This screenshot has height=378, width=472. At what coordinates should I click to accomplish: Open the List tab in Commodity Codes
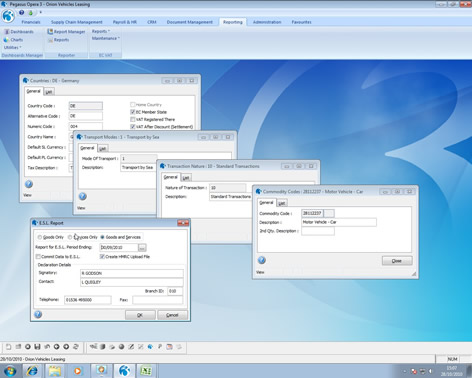click(282, 203)
